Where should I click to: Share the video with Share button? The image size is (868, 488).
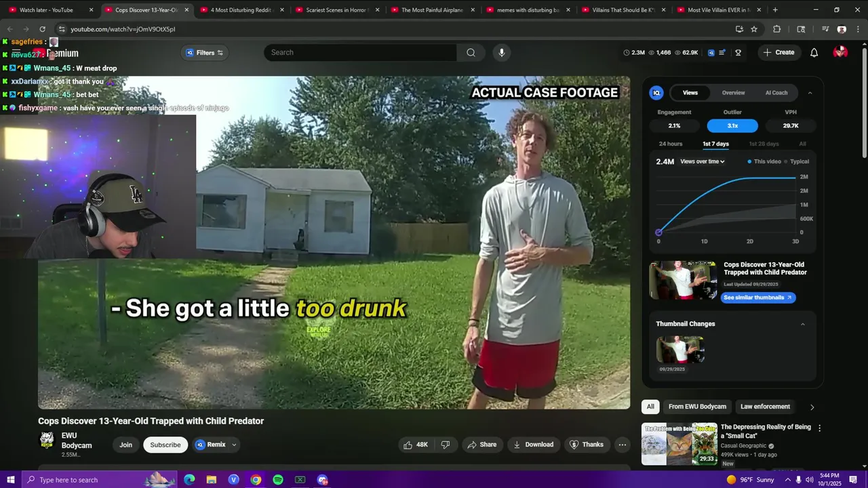[481, 445]
